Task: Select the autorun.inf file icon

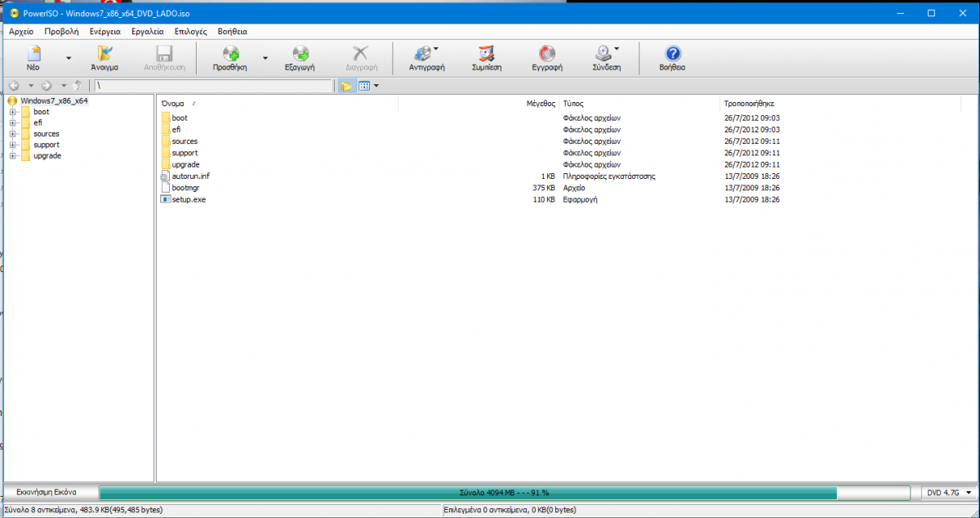Action: [166, 176]
